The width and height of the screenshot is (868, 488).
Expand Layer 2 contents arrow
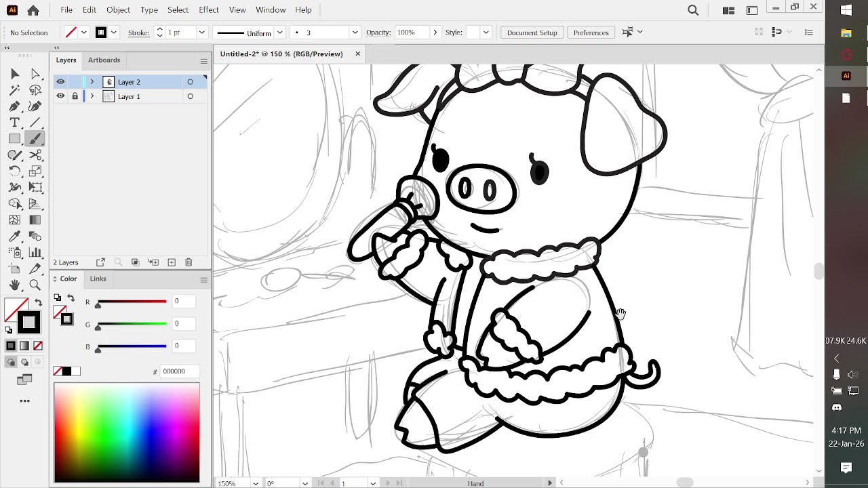[x=92, y=82]
